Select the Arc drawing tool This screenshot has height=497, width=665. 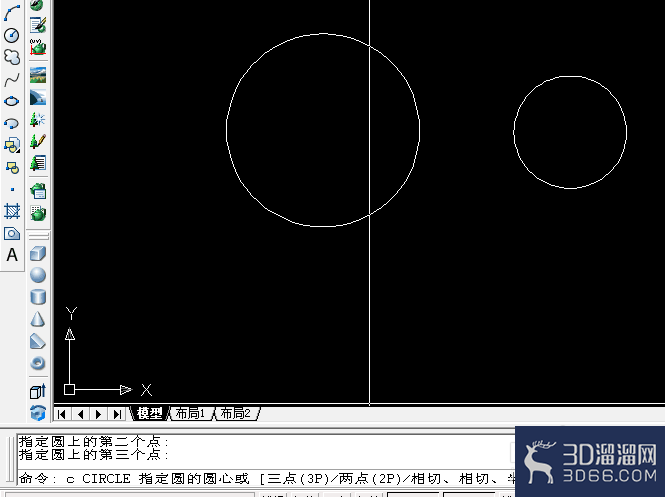click(12, 13)
